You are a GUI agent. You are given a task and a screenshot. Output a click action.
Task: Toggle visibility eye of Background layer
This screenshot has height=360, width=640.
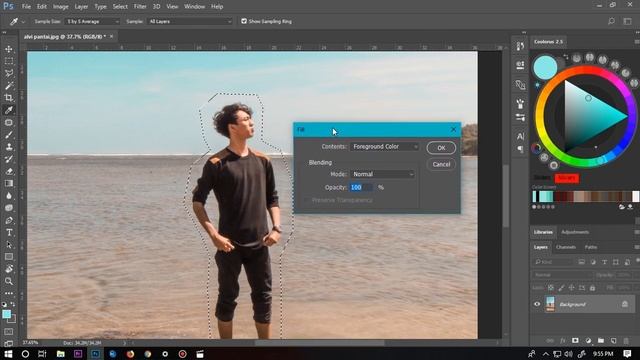click(x=537, y=304)
